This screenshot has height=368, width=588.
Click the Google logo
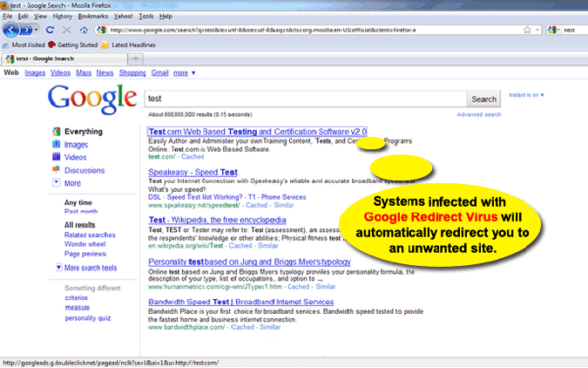tap(92, 99)
